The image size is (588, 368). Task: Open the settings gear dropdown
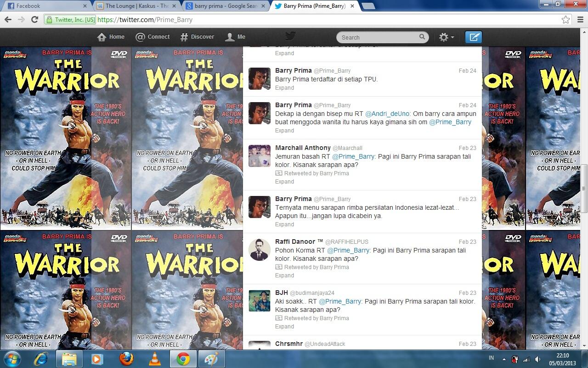(446, 37)
